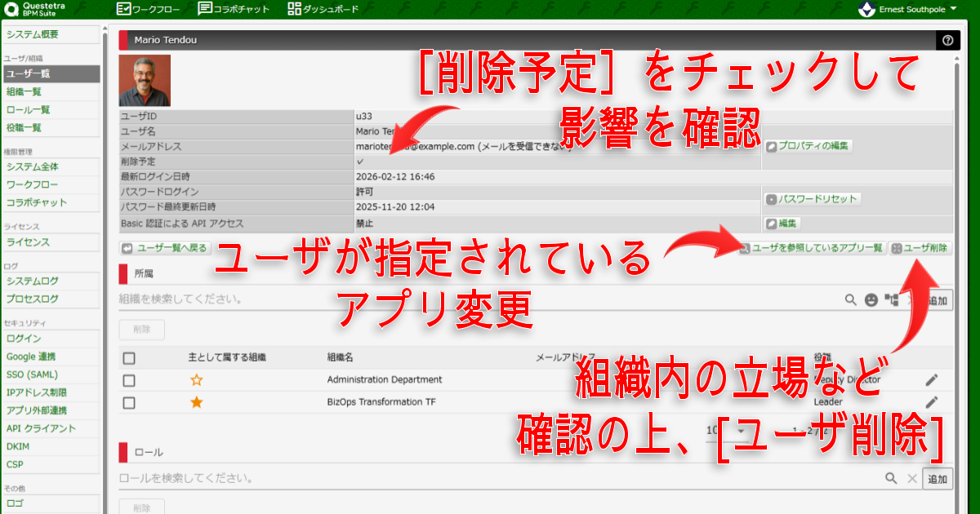The height and width of the screenshot is (514, 980).
Task: Open ログイン under セキュリティ
Action: pos(51,339)
